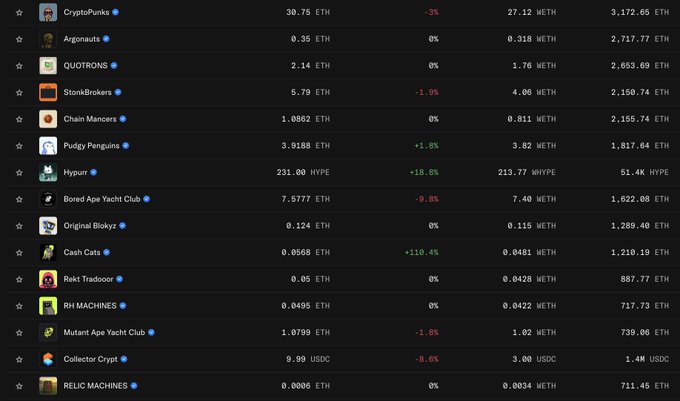Image resolution: width=680 pixels, height=401 pixels.
Task: Select the +18.8% change value
Action: pyautogui.click(x=424, y=172)
